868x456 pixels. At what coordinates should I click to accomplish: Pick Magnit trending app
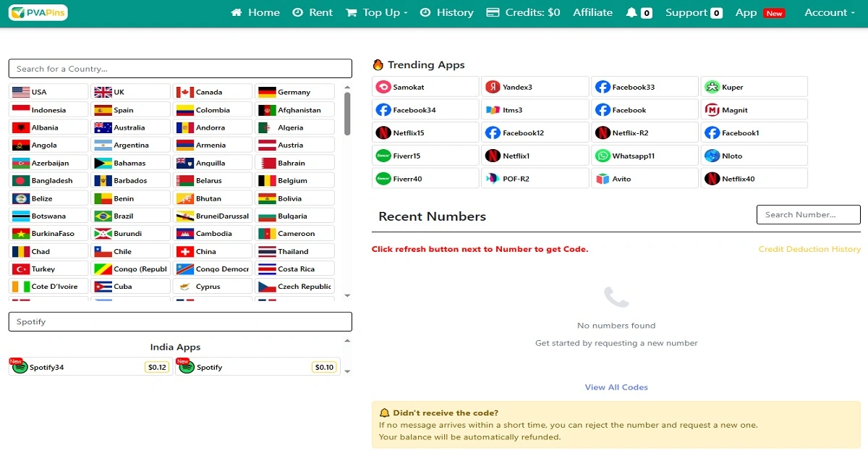[x=754, y=110]
